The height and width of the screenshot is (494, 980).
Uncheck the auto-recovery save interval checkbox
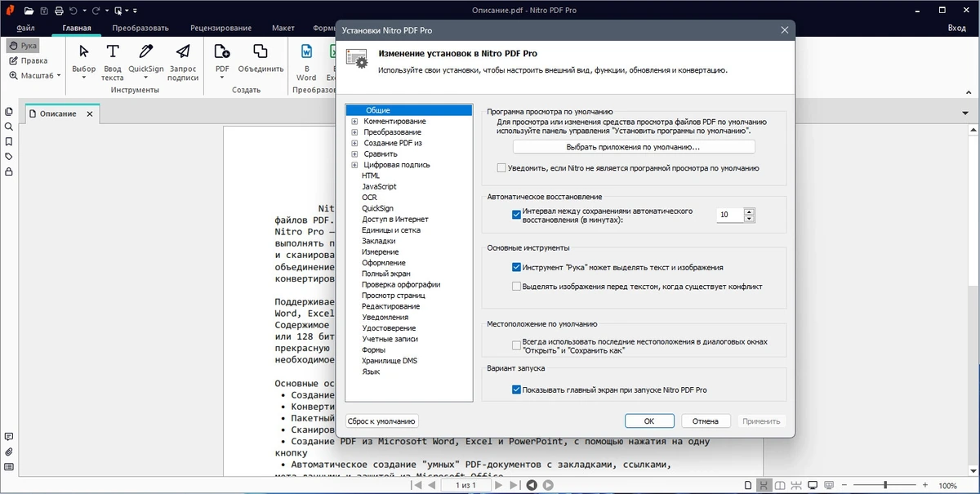tap(516, 215)
